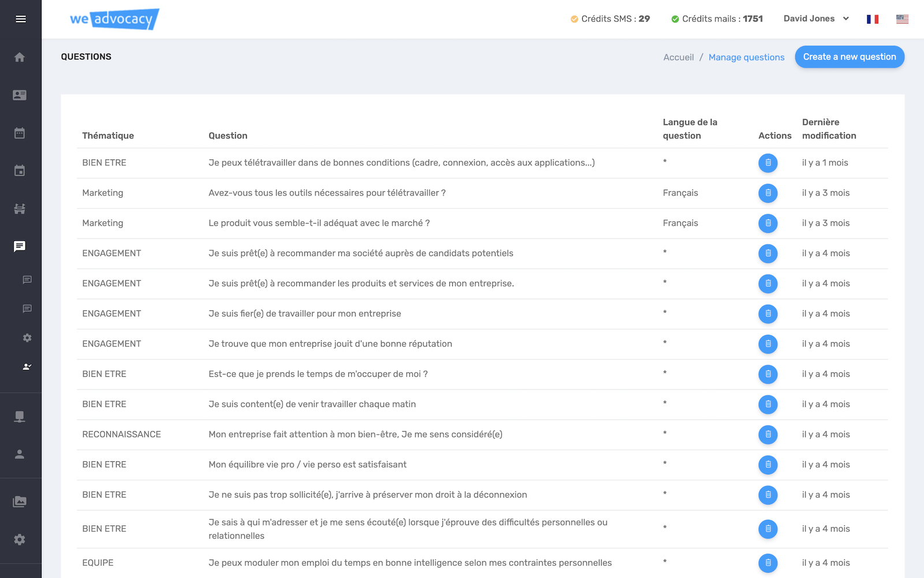Select 'Mon équilibre vie pro / vie perso' question text

[x=308, y=465]
